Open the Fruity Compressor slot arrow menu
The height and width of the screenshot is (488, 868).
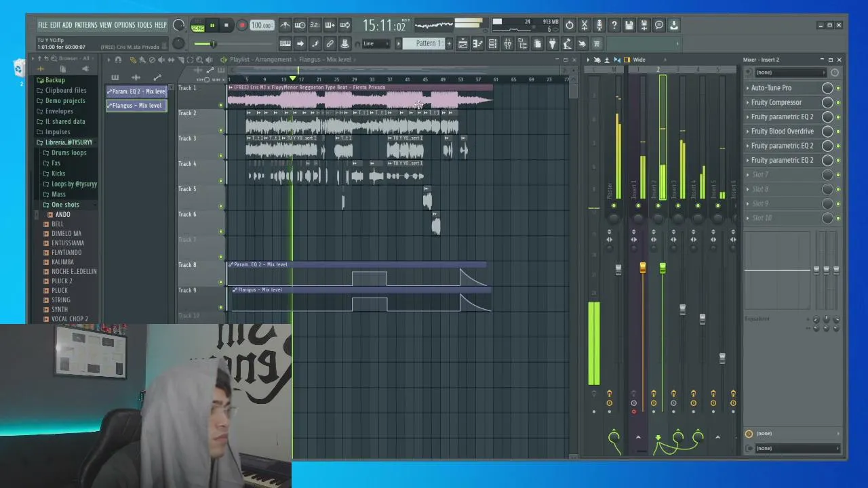[x=747, y=102]
